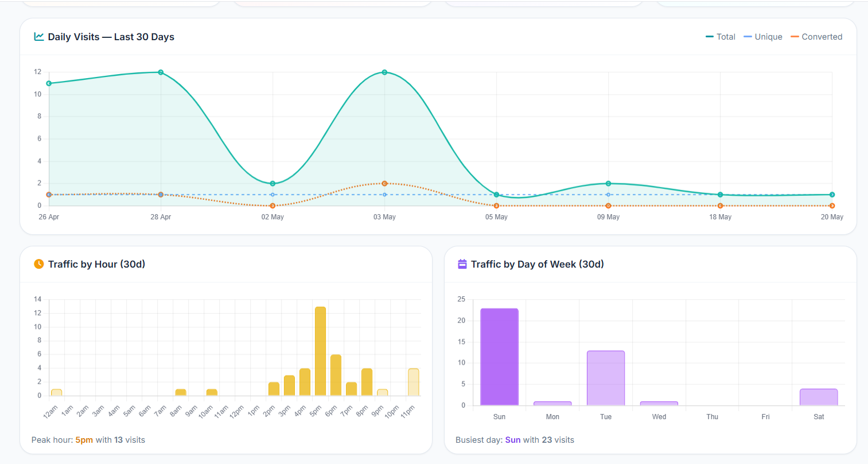868x464 pixels.
Task: Click the 8am bar in hourly chart
Action: click(x=181, y=393)
